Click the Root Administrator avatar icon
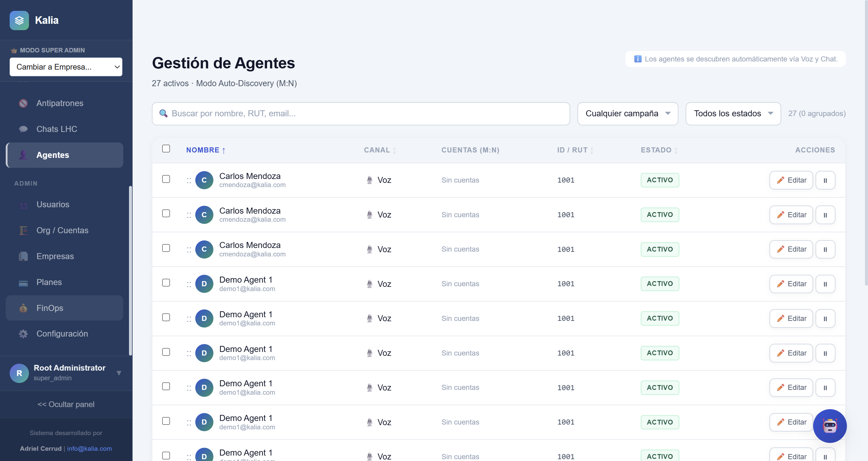The width and height of the screenshot is (868, 461). [19, 373]
